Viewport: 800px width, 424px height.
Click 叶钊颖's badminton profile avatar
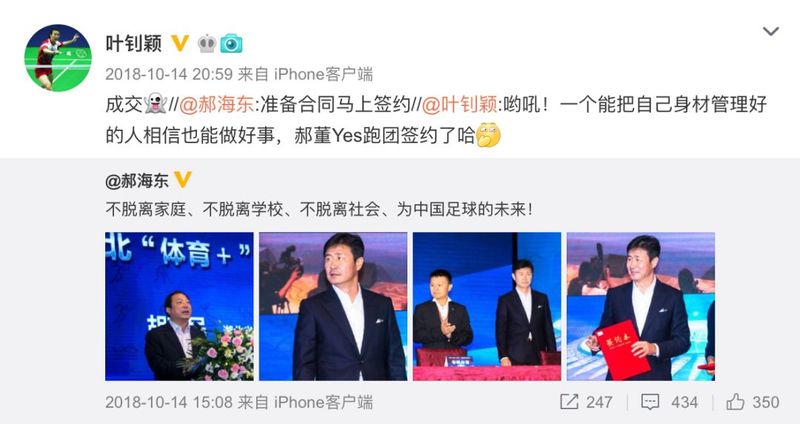pyautogui.click(x=58, y=58)
